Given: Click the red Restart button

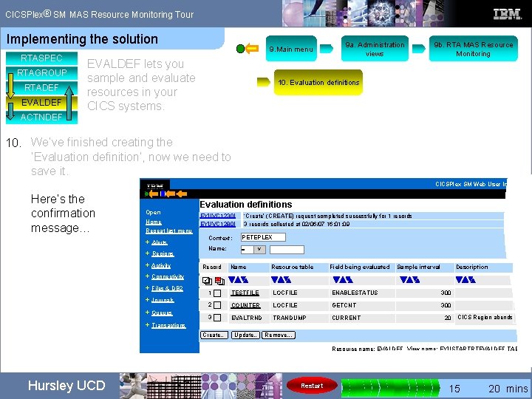Looking at the screenshot, I should [x=312, y=386].
